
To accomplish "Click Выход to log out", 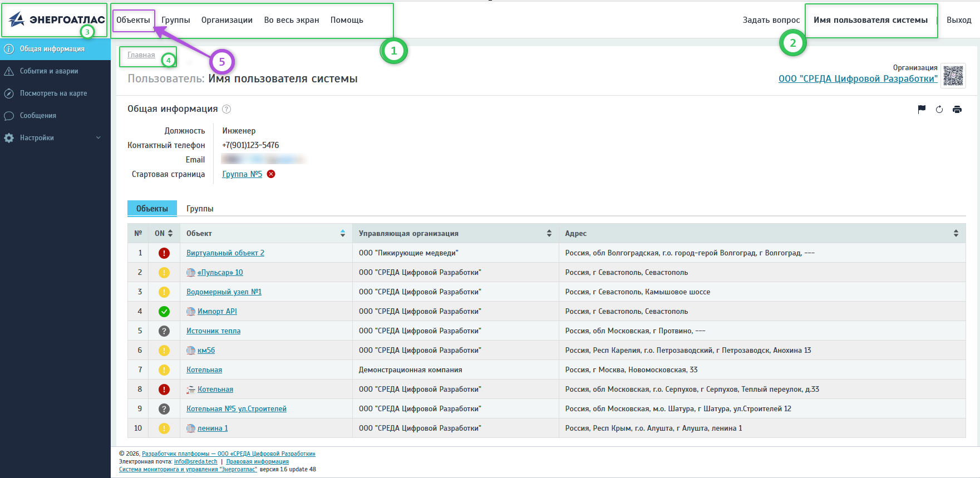I will tap(959, 20).
